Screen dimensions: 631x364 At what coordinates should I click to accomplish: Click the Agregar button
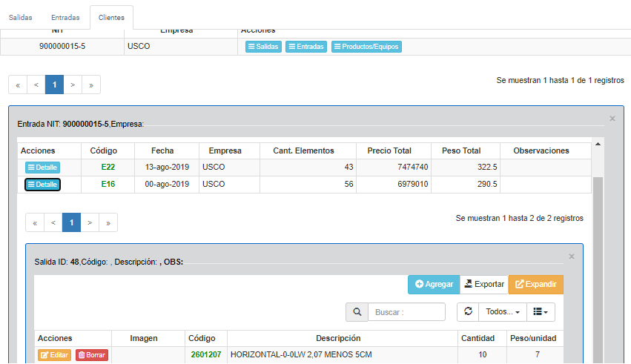[434, 285]
